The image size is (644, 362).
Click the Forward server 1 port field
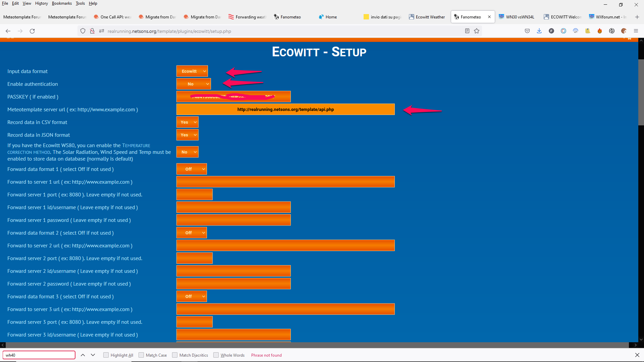tap(195, 194)
